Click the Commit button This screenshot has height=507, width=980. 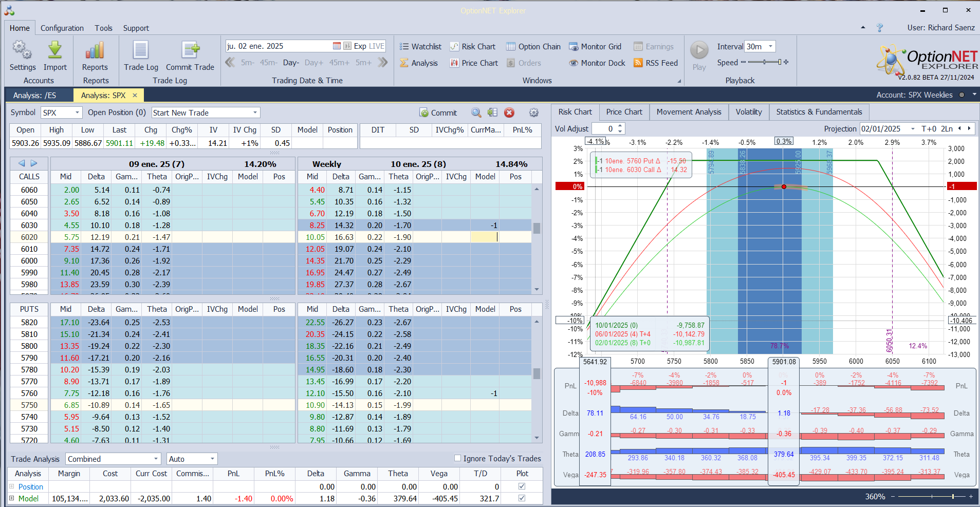438,113
